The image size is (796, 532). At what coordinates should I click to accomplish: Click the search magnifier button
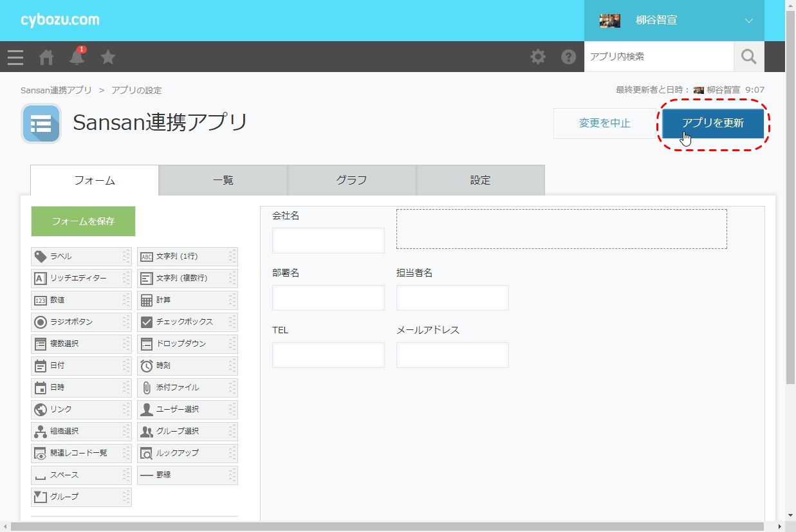(748, 57)
